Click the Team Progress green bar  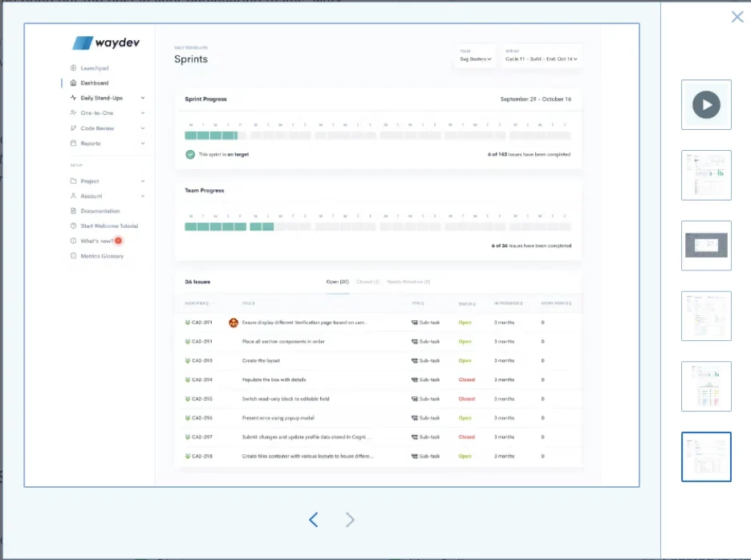tap(229, 226)
